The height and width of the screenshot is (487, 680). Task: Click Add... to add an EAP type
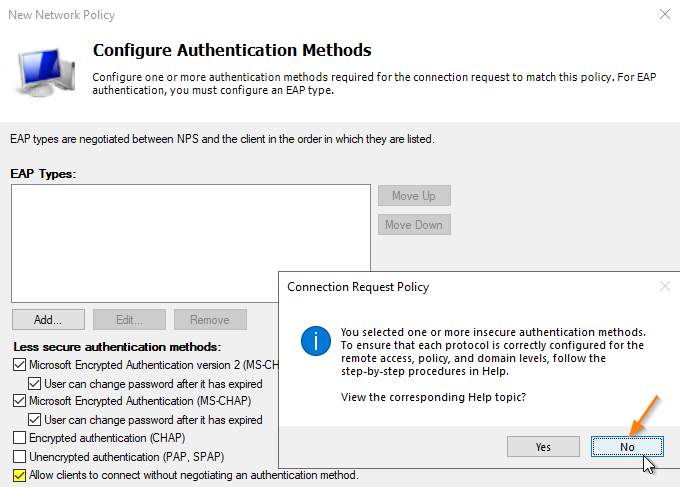(x=47, y=320)
